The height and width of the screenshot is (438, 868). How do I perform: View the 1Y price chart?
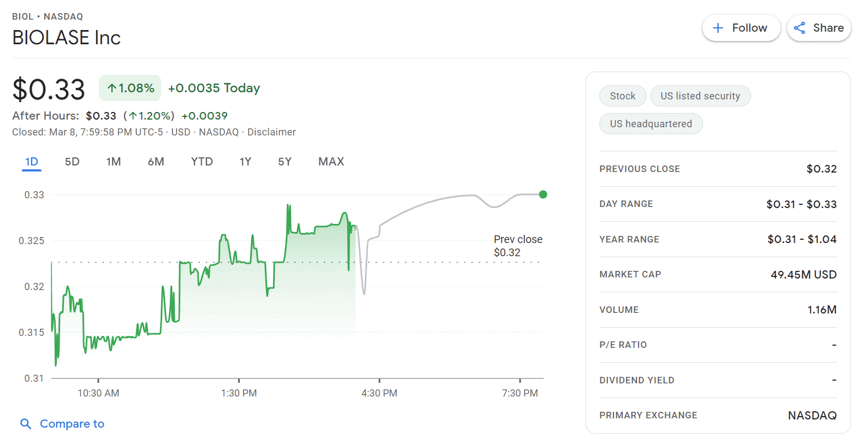coord(245,162)
